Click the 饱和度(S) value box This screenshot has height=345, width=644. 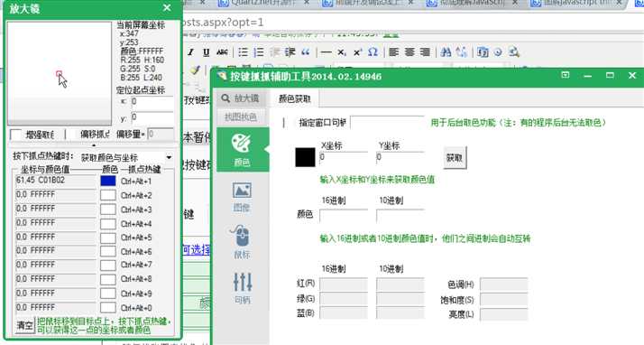pos(503,300)
